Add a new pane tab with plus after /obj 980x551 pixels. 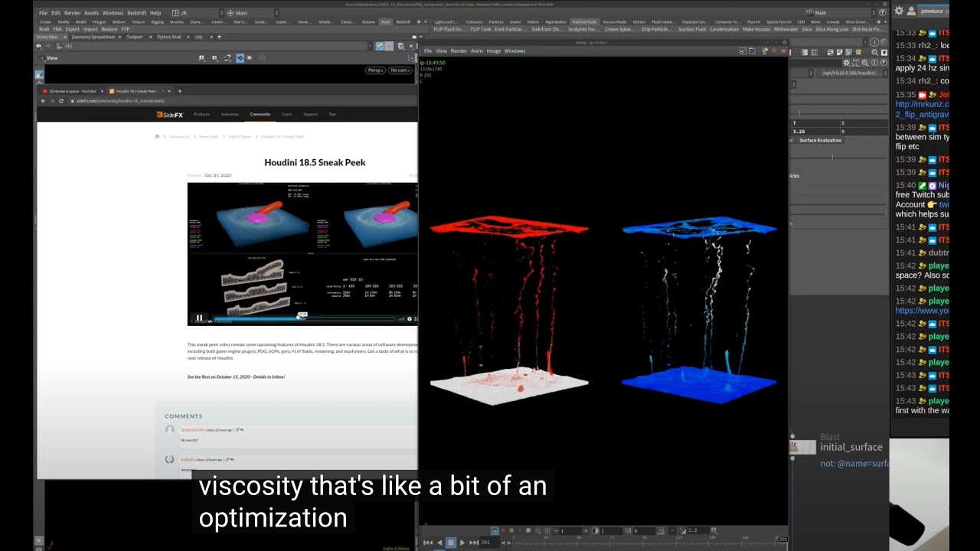219,37
